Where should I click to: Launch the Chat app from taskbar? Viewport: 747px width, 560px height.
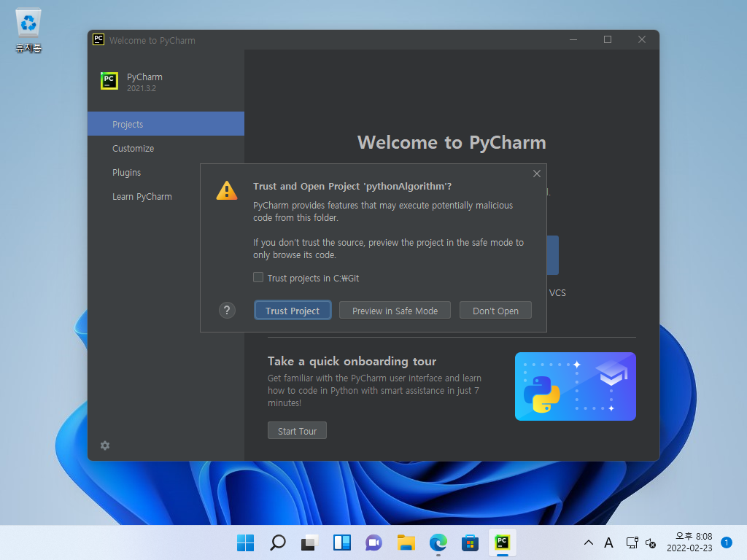pyautogui.click(x=373, y=542)
